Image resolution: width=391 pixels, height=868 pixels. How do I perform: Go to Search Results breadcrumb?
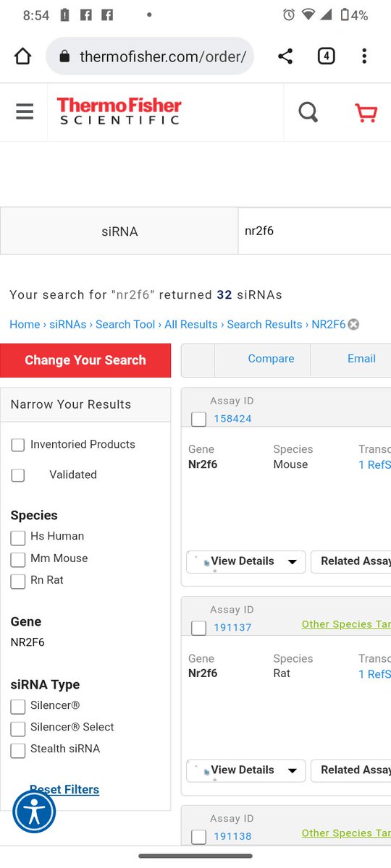point(264,324)
